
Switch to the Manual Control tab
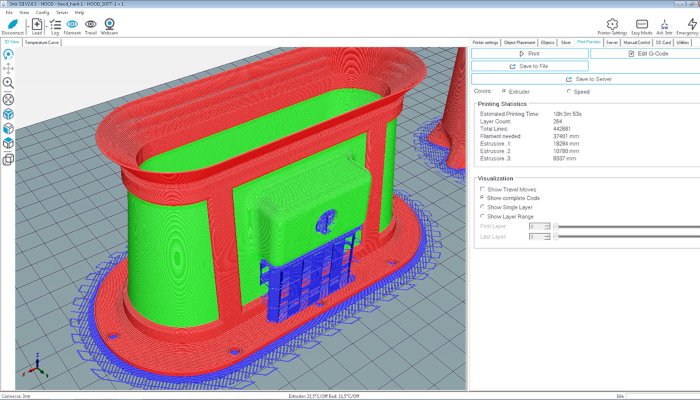point(636,43)
